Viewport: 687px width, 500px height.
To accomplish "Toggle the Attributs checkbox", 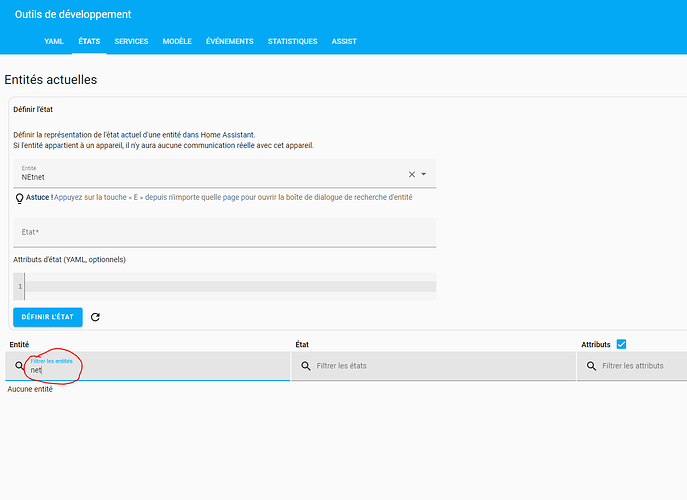I will click(x=621, y=344).
